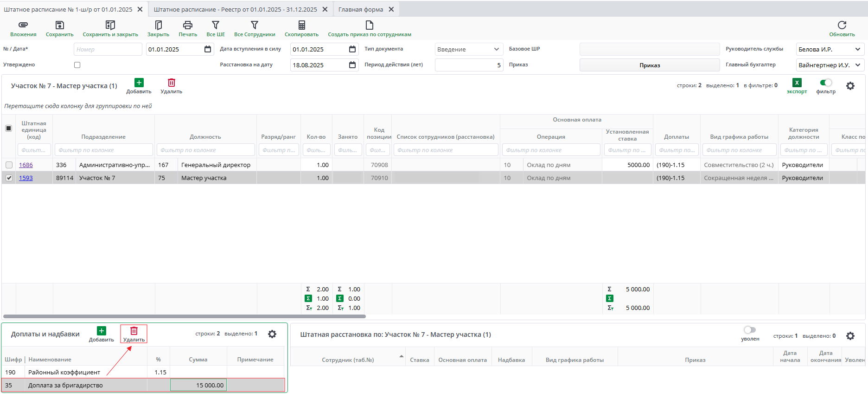
Task: Click Создать приказ по сотрудникам icon
Action: [370, 25]
